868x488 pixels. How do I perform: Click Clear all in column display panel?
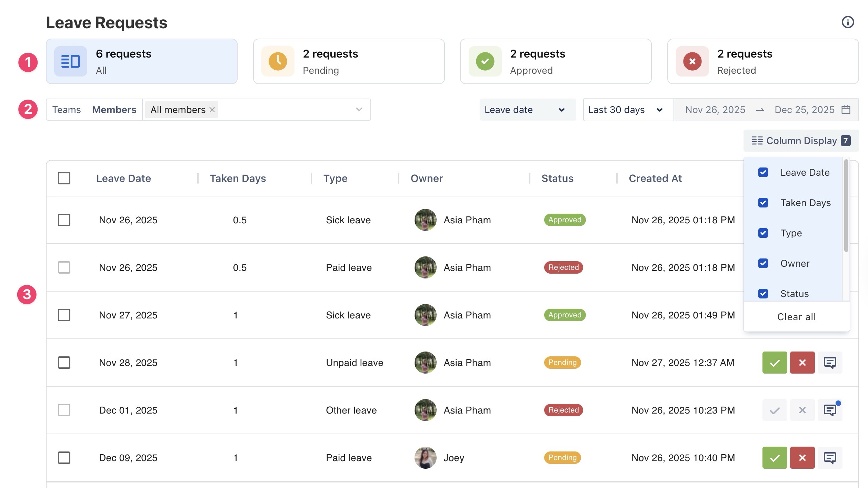tap(796, 317)
